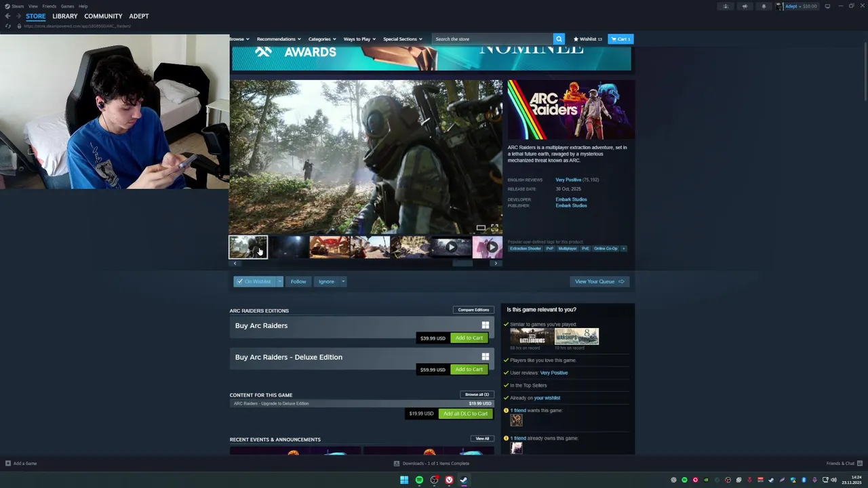Viewport: 868px width, 488px height.
Task: Add Arc Raiders standard to cart
Action: tap(469, 338)
